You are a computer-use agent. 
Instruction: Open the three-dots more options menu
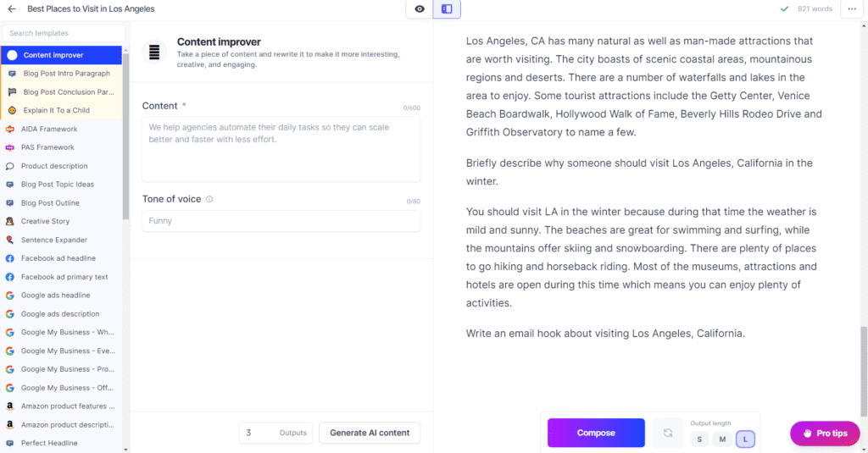click(851, 8)
